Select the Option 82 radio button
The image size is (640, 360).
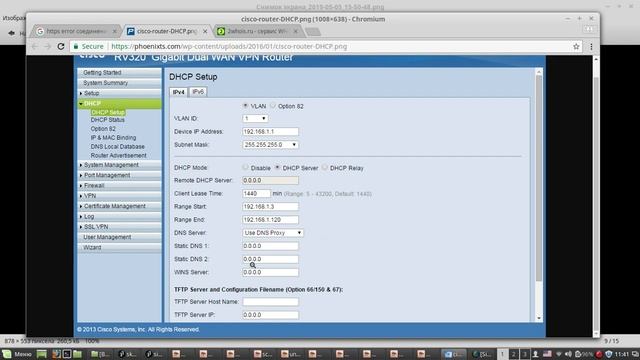point(273,106)
